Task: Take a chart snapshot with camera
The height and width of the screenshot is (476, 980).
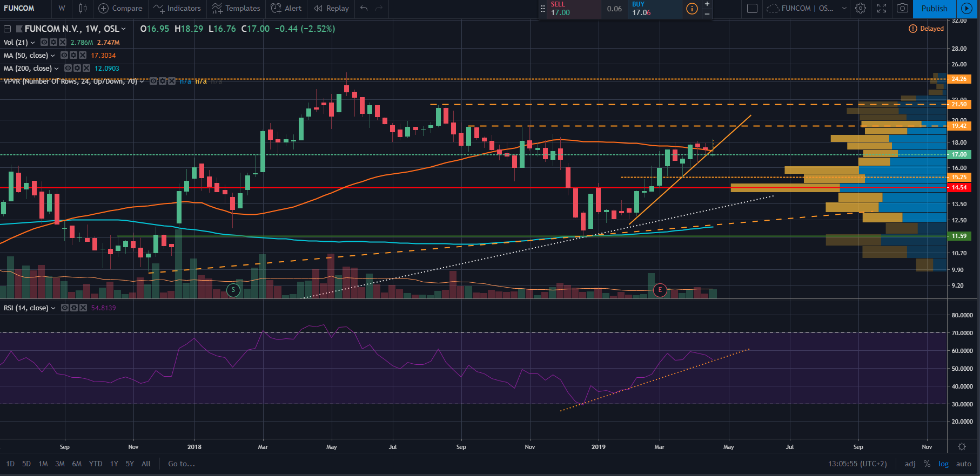Action: (902, 8)
